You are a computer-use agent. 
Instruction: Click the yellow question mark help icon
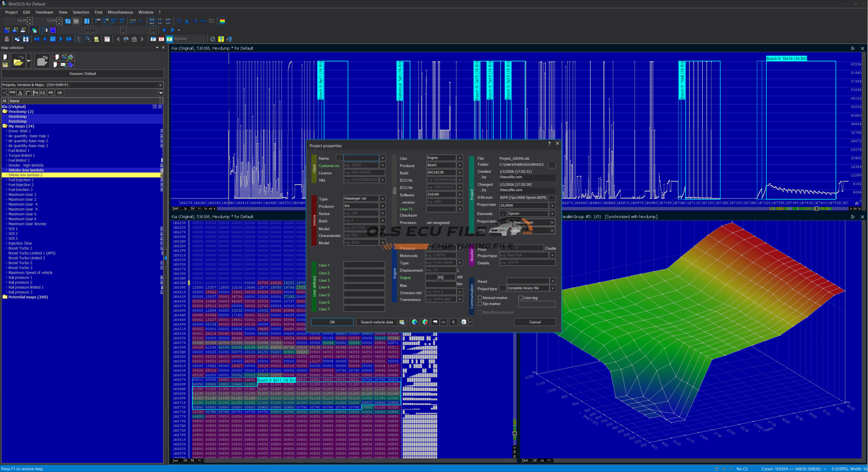pyautogui.click(x=221, y=39)
